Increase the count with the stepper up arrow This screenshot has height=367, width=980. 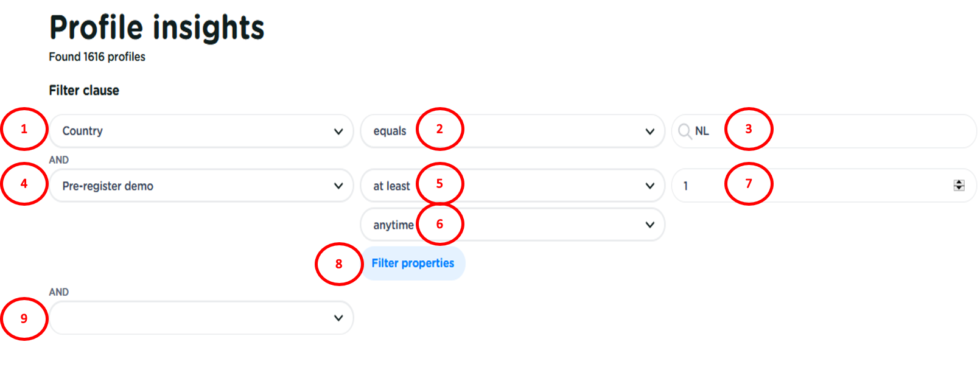tap(959, 183)
